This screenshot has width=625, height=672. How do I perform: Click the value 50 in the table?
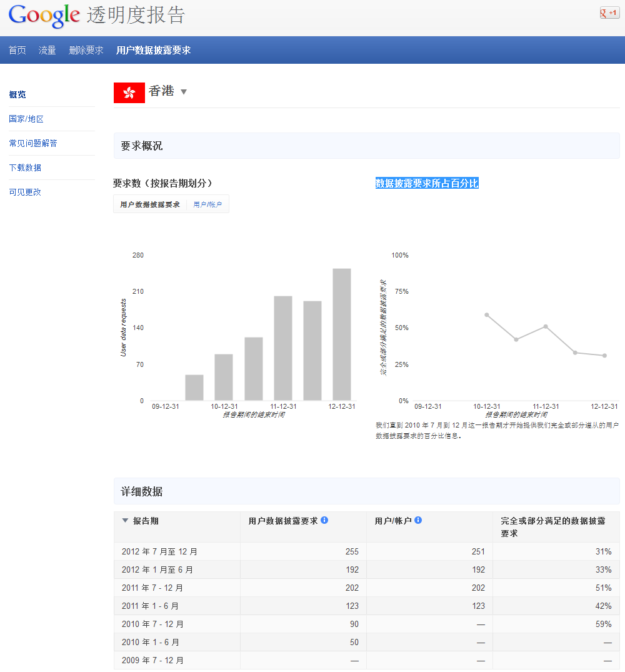point(354,642)
